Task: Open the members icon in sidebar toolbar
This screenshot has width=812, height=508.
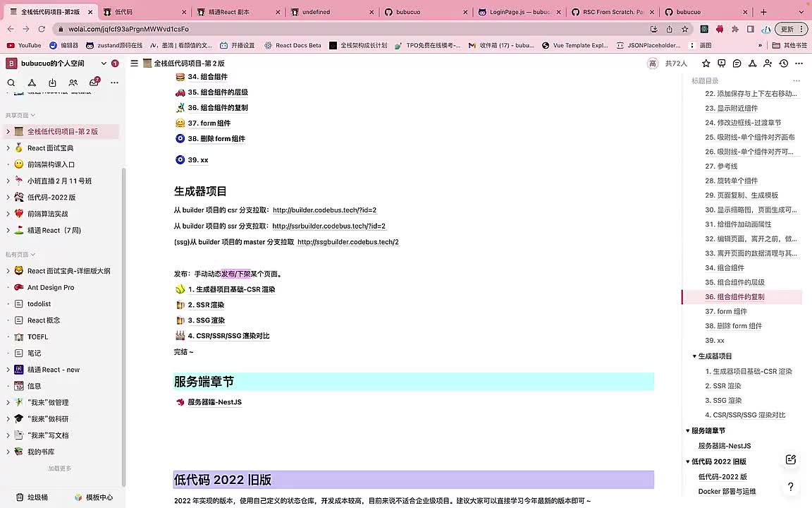Action: coord(73,83)
